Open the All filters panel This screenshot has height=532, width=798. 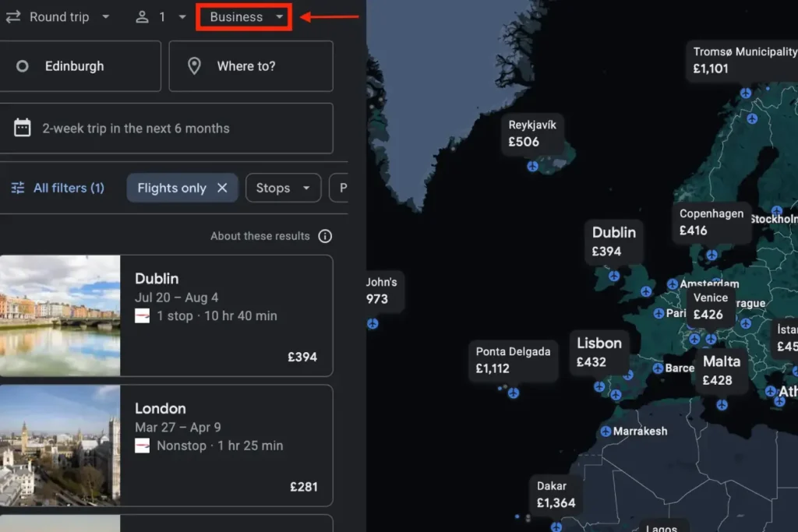pos(68,188)
